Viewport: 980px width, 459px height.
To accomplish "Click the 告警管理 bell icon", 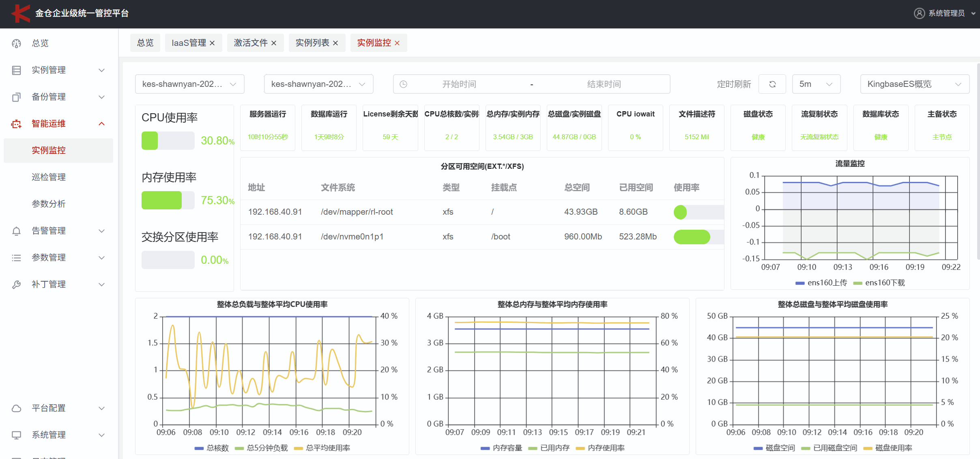I will (16, 231).
